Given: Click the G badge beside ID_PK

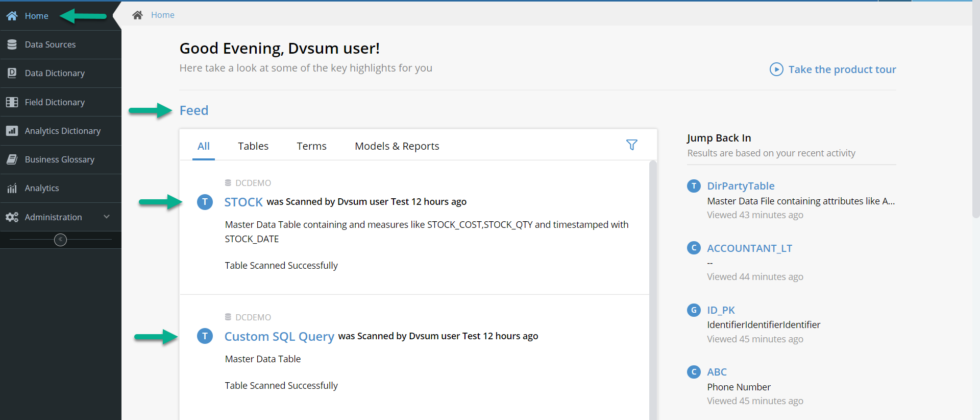Looking at the screenshot, I should point(694,310).
